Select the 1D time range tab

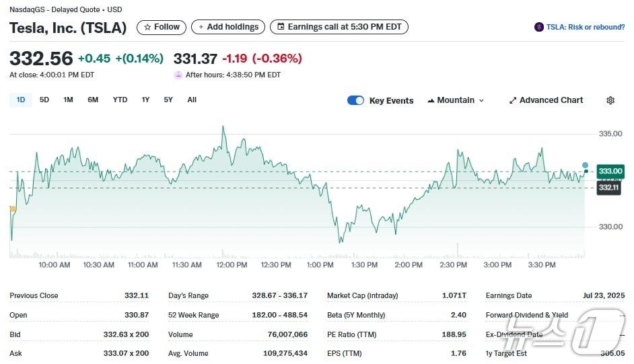(x=21, y=100)
